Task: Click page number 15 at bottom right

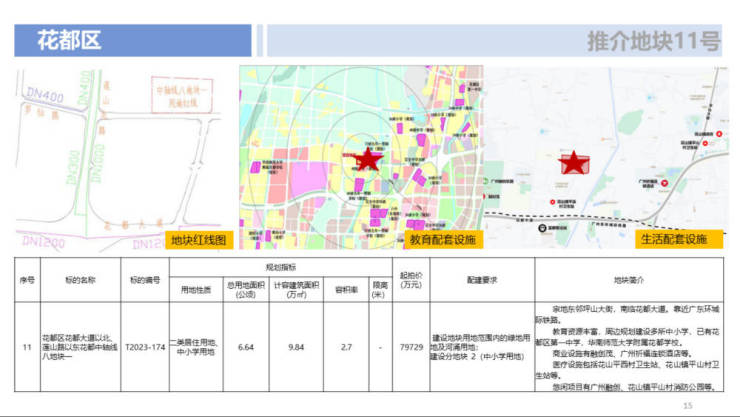Action: pyautogui.click(x=687, y=405)
